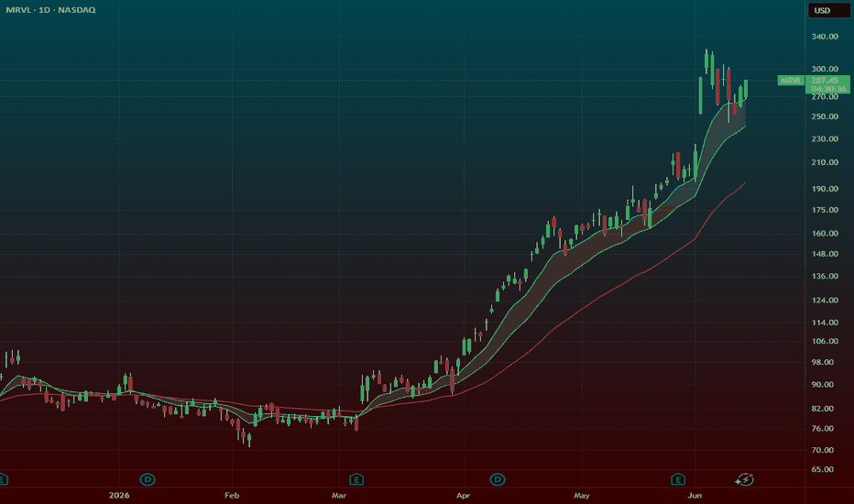Click the 340.00 price axis label

coord(825,37)
